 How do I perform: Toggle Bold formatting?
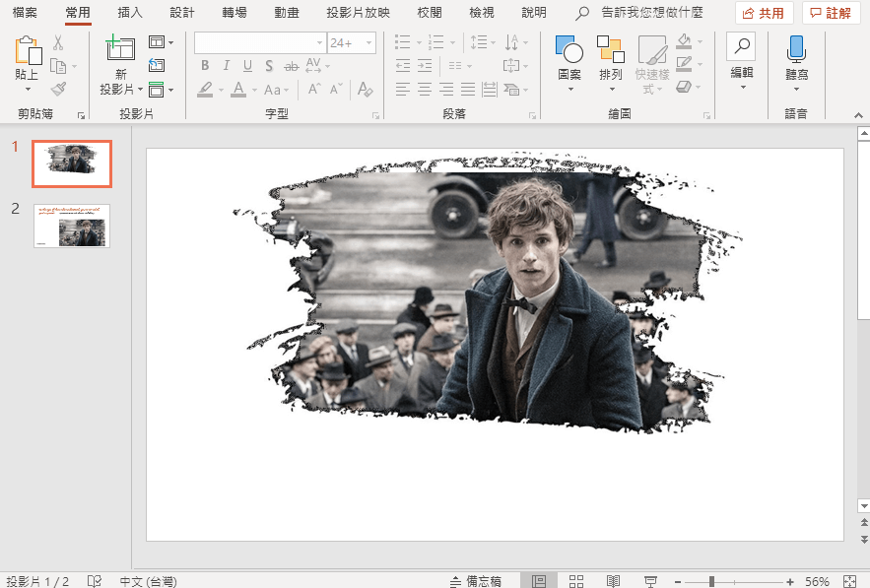tap(205, 65)
